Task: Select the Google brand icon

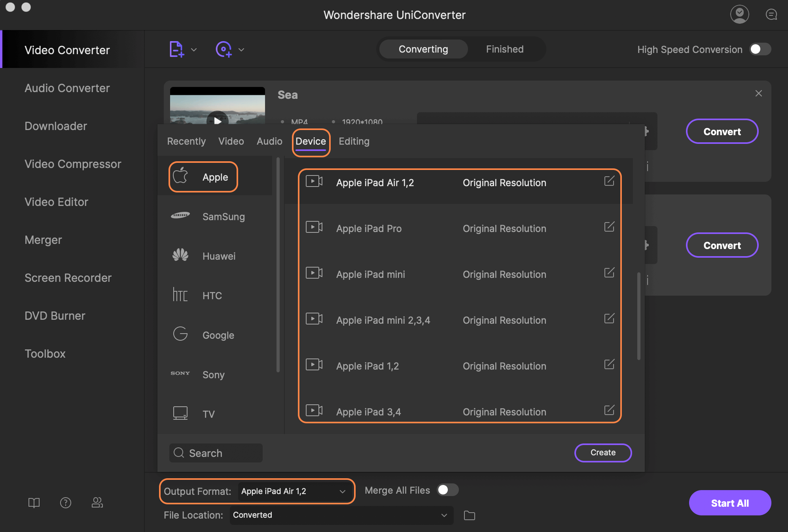Action: pos(180,334)
